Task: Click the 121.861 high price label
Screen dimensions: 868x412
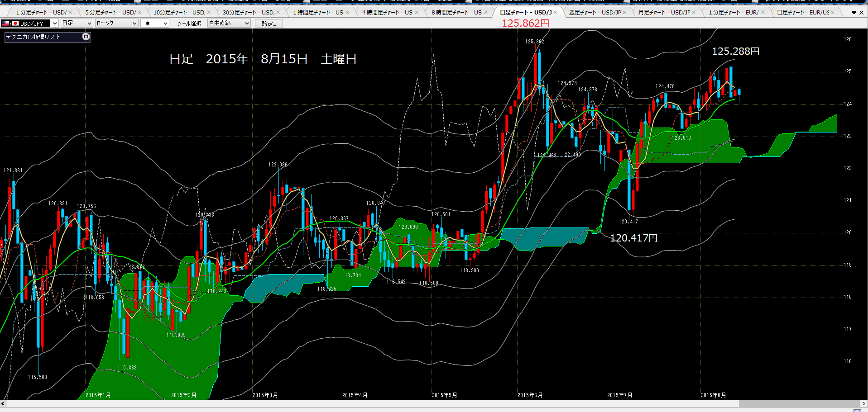Action: (13, 170)
